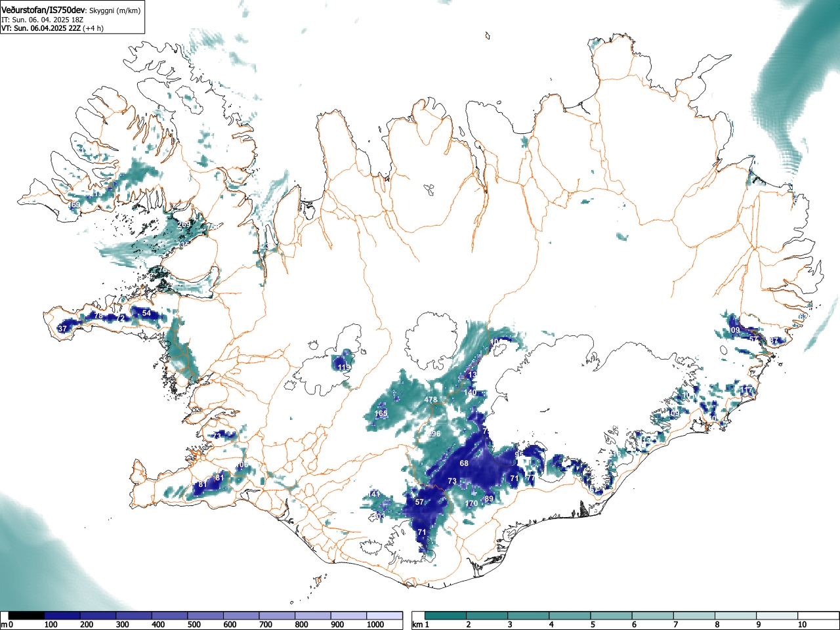Click the '89' visibility value on map
840x630 pixels.
[489, 499]
